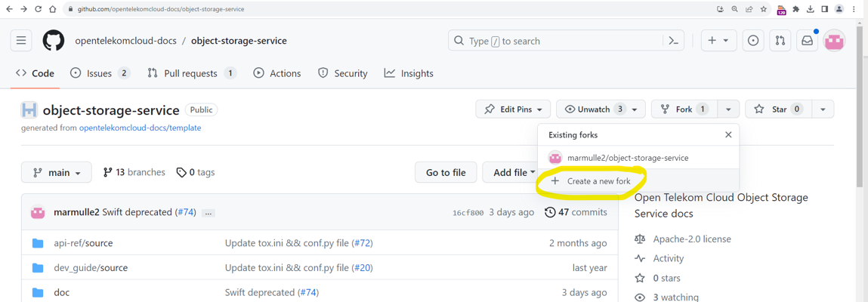Star the repository
Image resolution: width=868 pixels, height=302 pixels.
(x=778, y=109)
